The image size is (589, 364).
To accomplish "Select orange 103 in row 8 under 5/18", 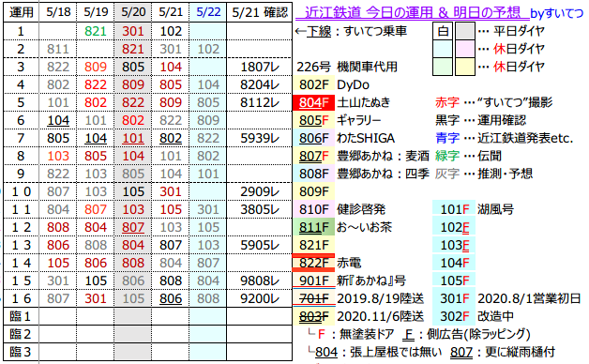I will point(58,156).
